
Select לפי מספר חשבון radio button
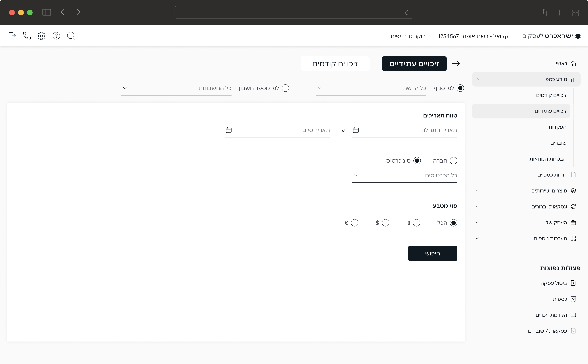[285, 88]
